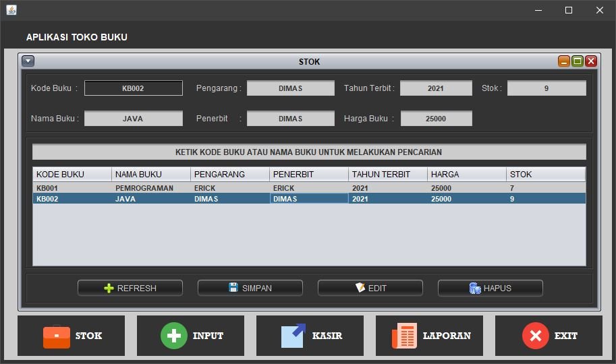Sort by the HARGA column header
Viewport: 616px width, 364px height.
tap(466, 175)
